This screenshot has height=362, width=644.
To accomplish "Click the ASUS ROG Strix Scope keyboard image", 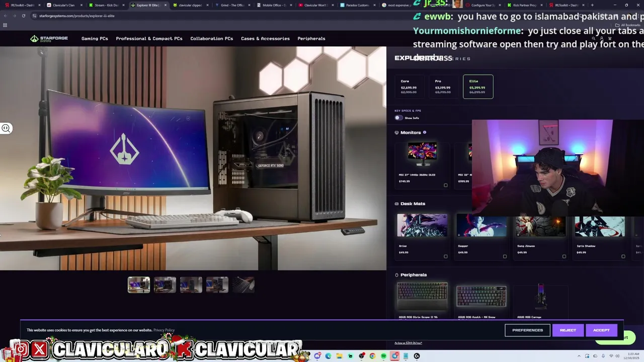I will point(422,297).
